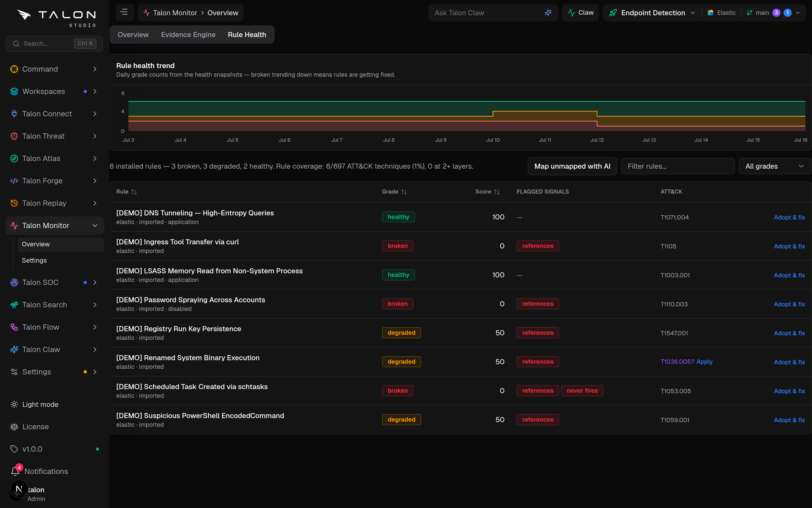Click the Talon Claw sparkle icon in sidebar
812x508 pixels.
point(14,350)
